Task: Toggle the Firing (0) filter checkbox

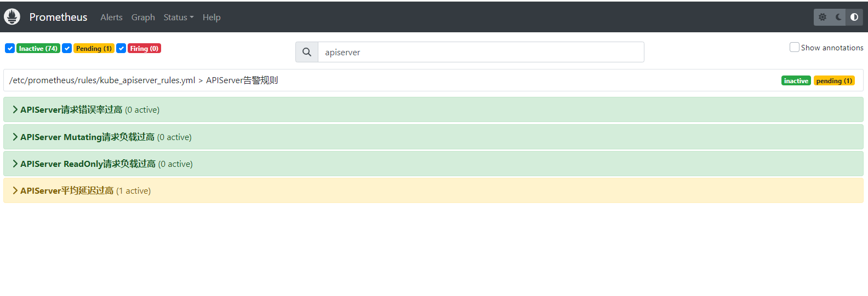Action: 121,48
